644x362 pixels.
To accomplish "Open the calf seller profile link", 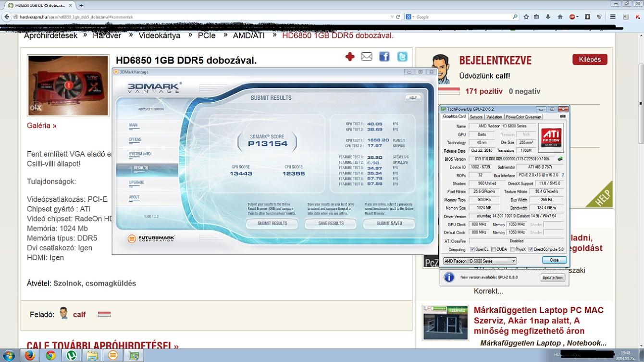I will click(x=79, y=314).
